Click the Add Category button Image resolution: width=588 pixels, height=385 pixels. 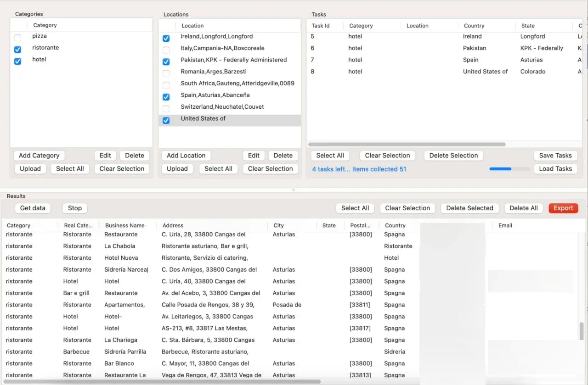(x=39, y=156)
